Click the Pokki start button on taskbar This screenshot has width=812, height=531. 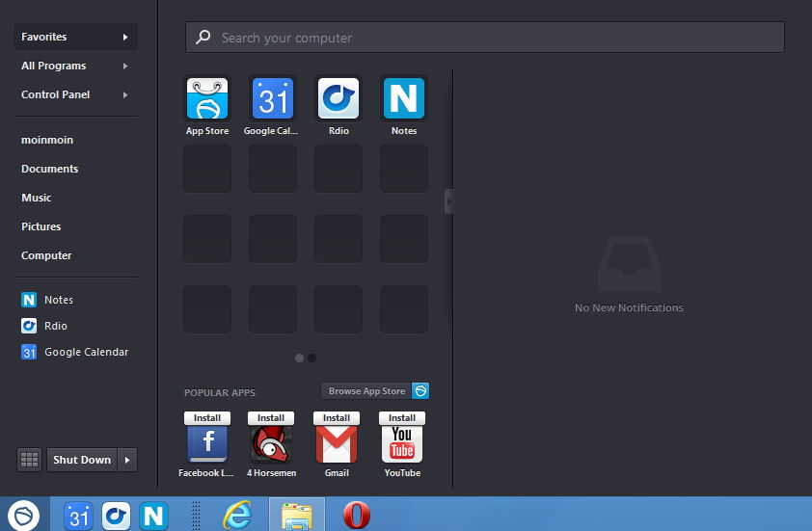click(24, 515)
